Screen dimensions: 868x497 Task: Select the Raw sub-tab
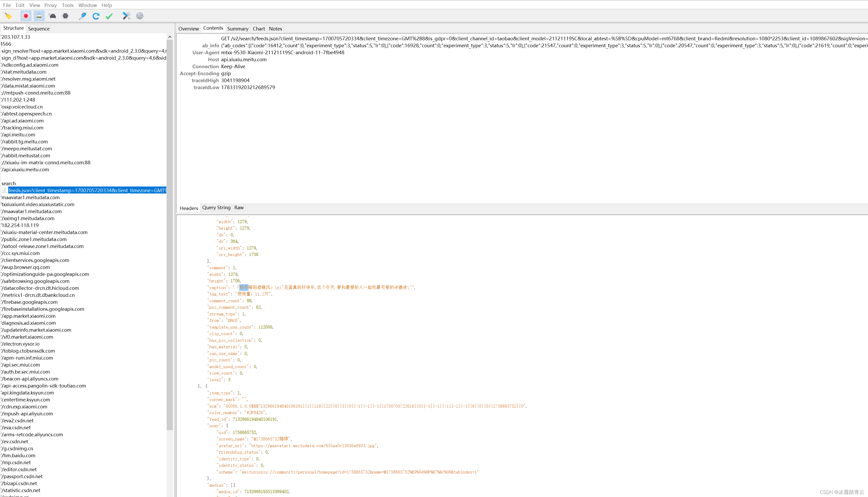(x=239, y=207)
